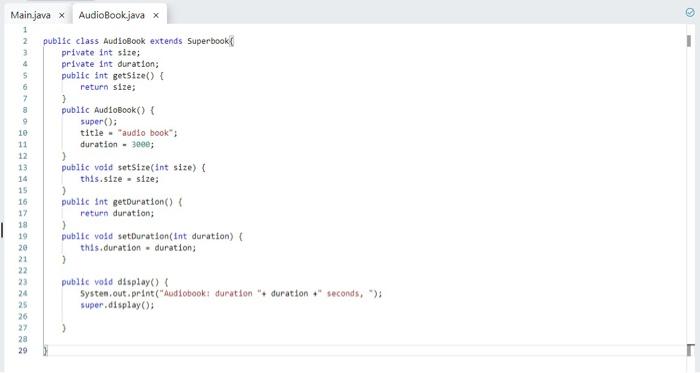Click the word 'Superbook' in class declaration
Viewport: 700px width, 373px height.
click(208, 41)
